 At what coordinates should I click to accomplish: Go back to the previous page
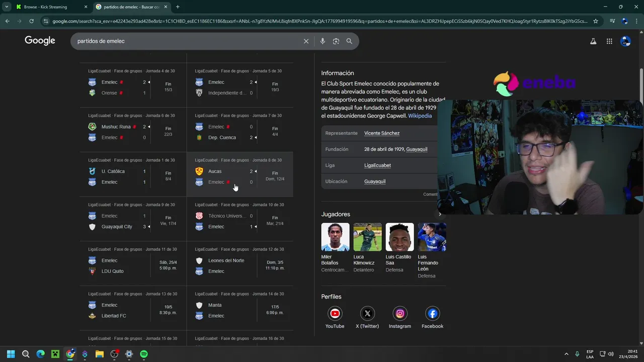click(x=7, y=21)
